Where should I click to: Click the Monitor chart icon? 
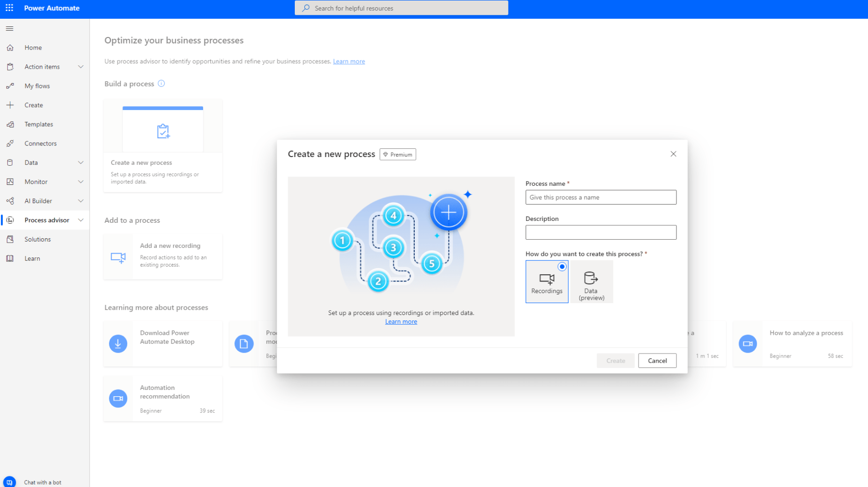(x=10, y=182)
